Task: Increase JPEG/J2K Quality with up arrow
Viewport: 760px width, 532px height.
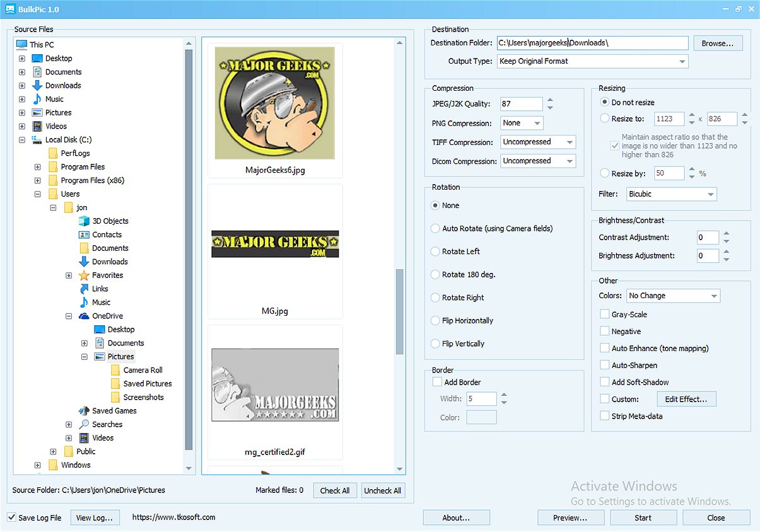Action: (x=550, y=100)
